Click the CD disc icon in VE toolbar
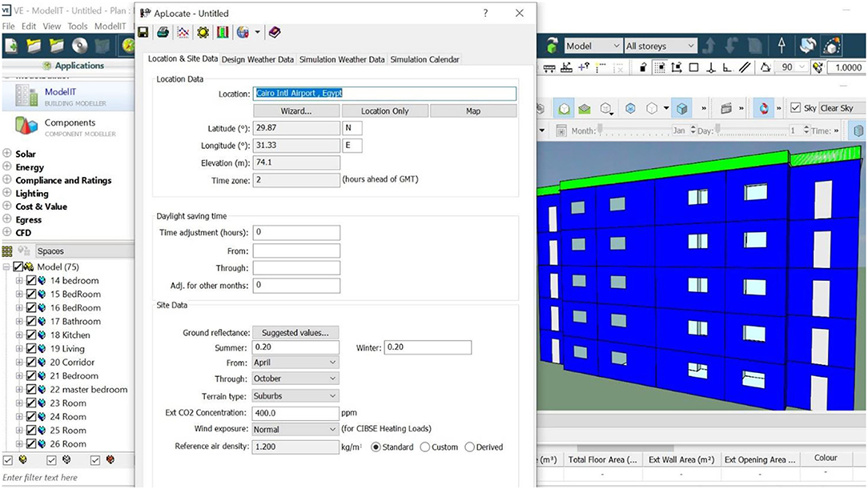 click(x=80, y=46)
